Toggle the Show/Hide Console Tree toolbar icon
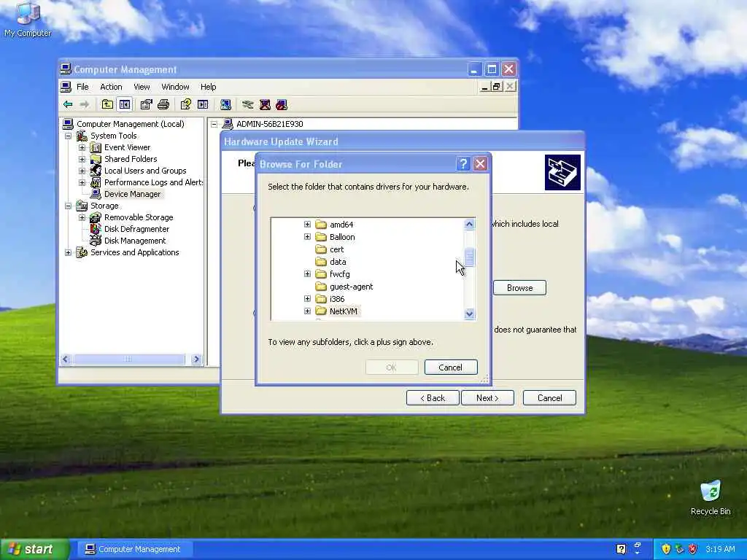The height and width of the screenshot is (560, 747). click(x=125, y=104)
